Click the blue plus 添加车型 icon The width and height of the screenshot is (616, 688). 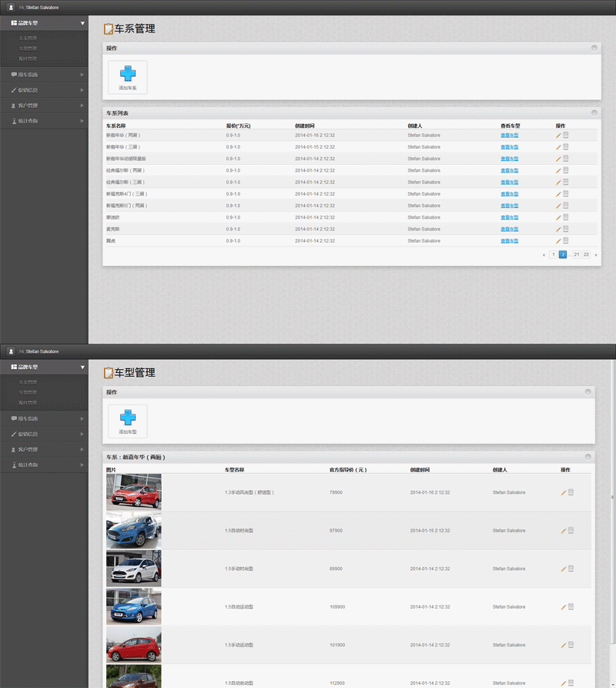click(x=127, y=418)
